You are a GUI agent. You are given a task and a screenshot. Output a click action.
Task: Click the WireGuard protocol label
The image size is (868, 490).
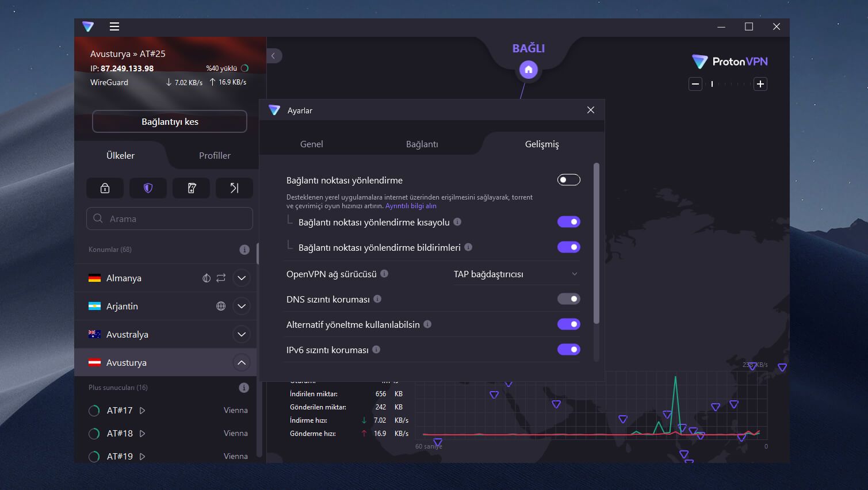click(x=109, y=82)
